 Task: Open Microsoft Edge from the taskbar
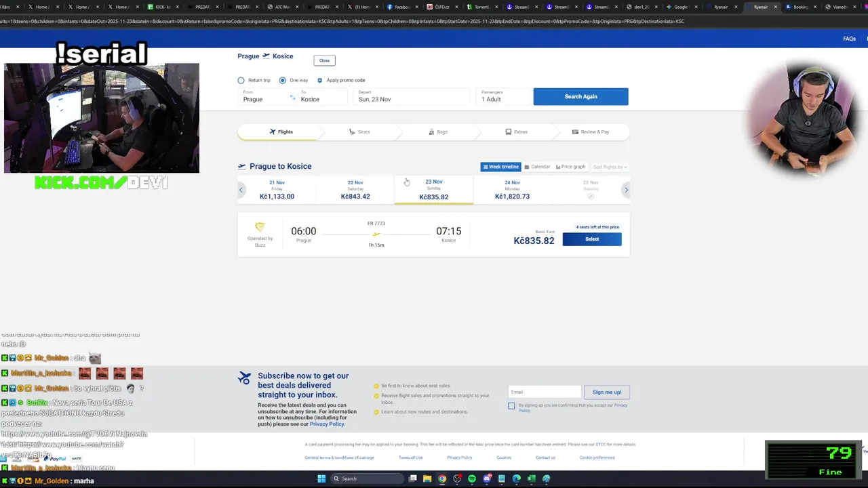pos(517,479)
